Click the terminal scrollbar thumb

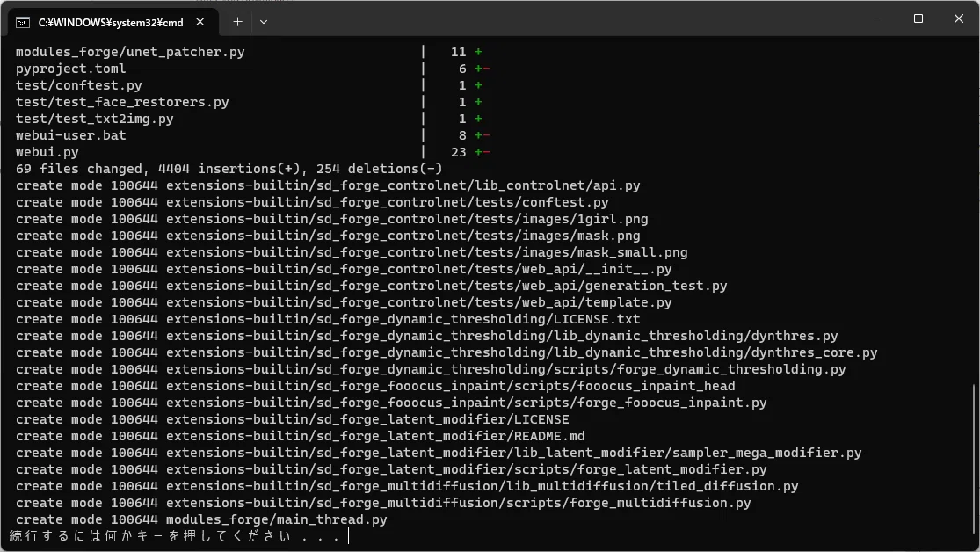point(974,460)
